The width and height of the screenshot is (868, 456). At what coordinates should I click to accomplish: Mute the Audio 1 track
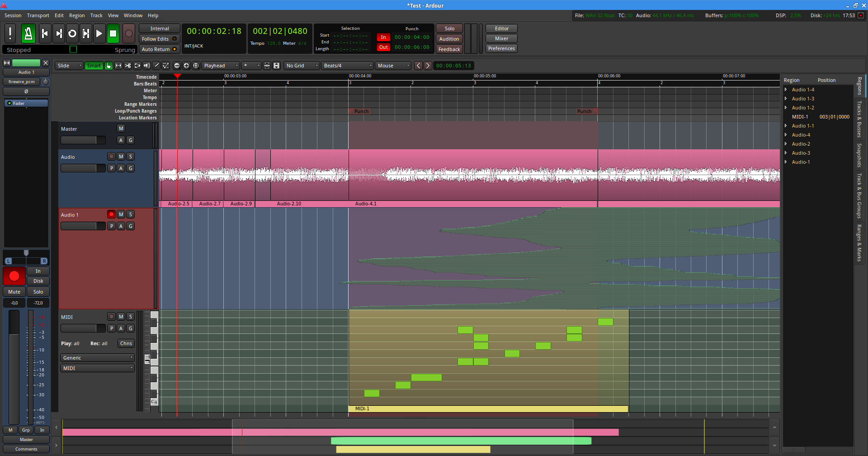tap(121, 214)
